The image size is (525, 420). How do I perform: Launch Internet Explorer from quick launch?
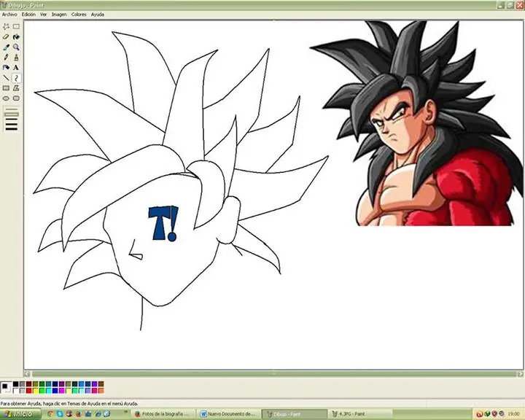coord(98,414)
